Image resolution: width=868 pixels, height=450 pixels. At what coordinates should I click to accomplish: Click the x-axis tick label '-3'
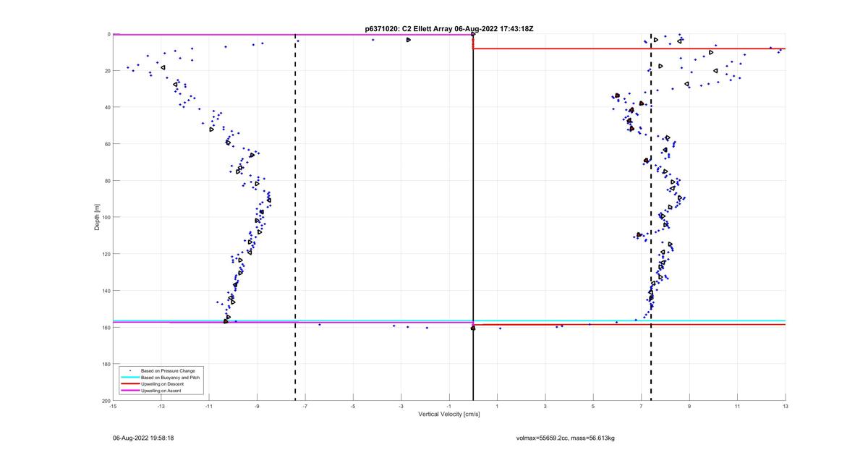tap(401, 407)
